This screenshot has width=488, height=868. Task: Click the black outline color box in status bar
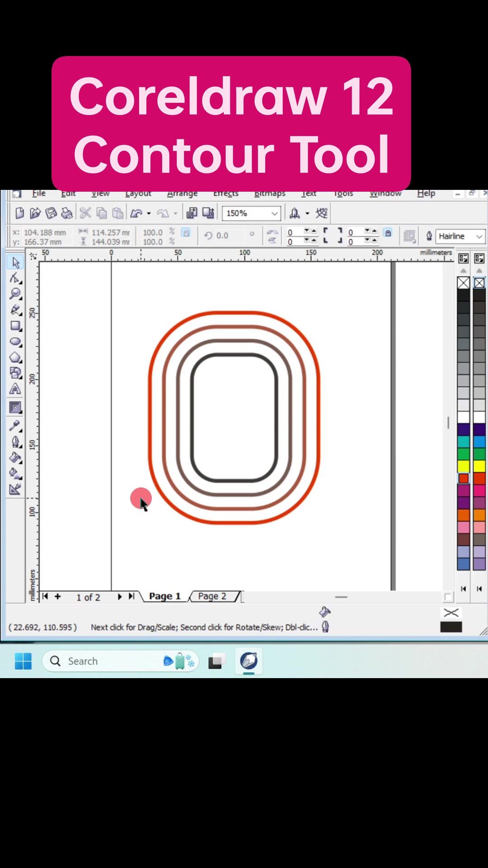coord(451,627)
